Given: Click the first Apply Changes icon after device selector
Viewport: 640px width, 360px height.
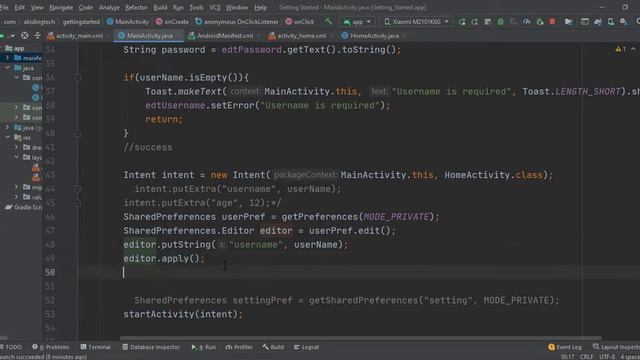Looking at the screenshot, I should coord(462,22).
